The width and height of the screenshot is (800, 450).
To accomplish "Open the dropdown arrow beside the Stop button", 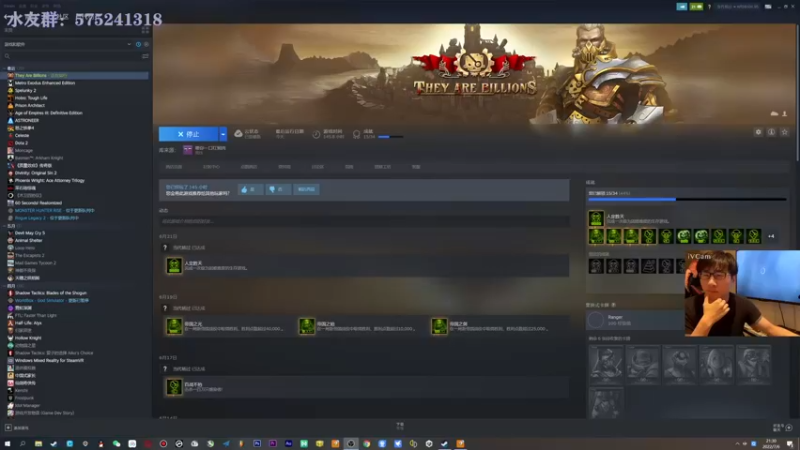I will coord(223,134).
